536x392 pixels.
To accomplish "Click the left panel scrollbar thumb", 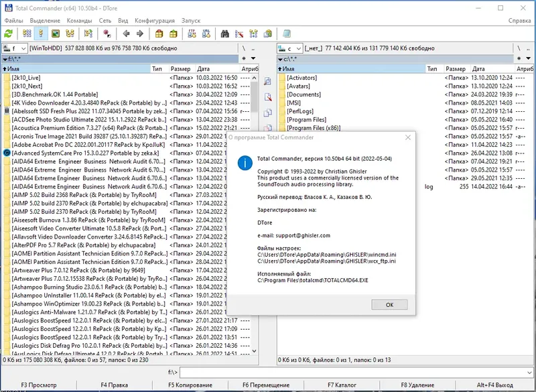I will click(254, 97).
